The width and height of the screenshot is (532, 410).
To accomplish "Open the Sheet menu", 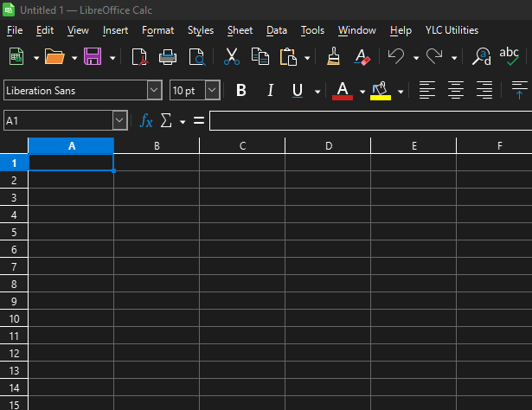I will 240,30.
